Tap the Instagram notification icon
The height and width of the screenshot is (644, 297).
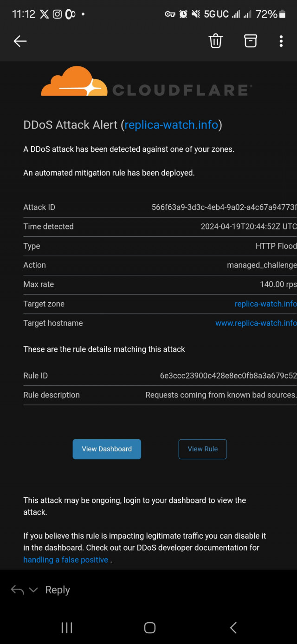(x=57, y=14)
